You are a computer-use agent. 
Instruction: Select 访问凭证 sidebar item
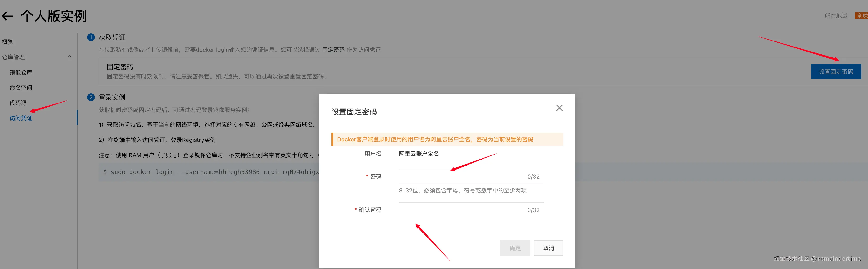21,118
